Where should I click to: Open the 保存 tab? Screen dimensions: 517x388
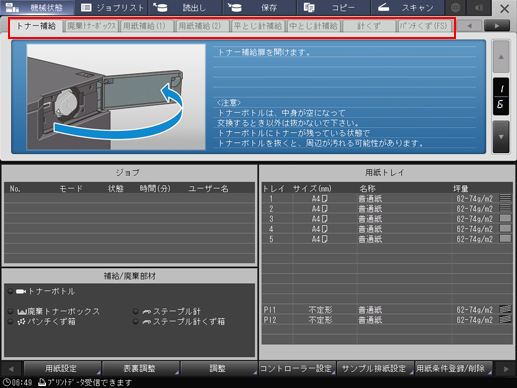(259, 7)
